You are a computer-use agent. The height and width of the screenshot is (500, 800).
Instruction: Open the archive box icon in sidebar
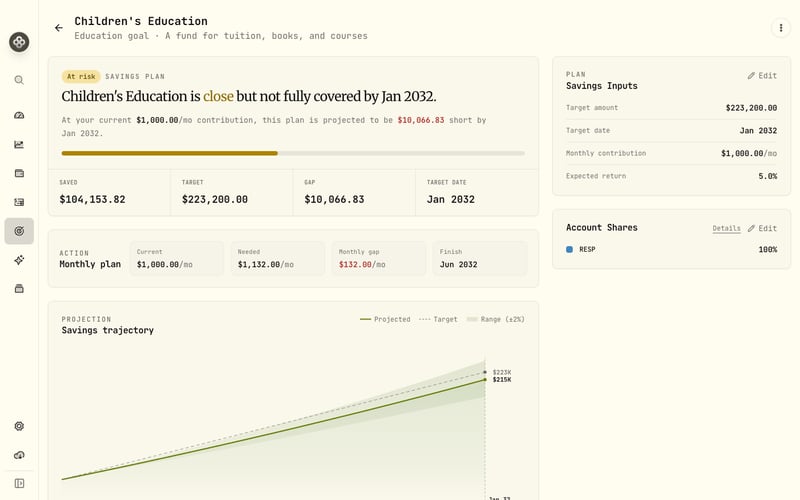[19, 289]
